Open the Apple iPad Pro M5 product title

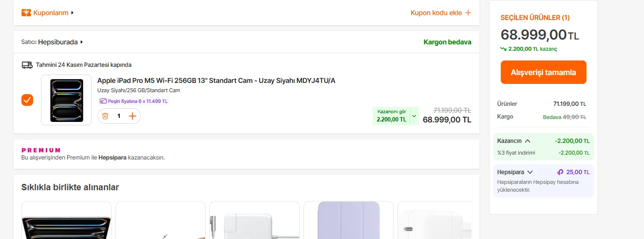[216, 80]
